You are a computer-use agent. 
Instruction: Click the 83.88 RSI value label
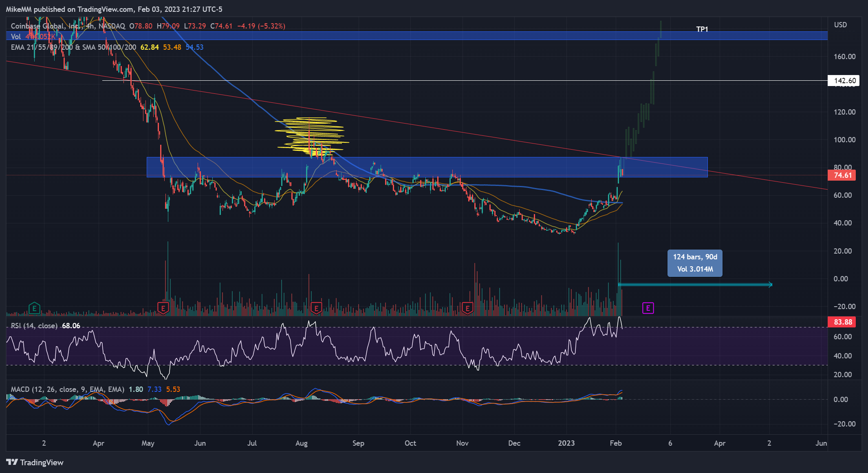pyautogui.click(x=842, y=322)
